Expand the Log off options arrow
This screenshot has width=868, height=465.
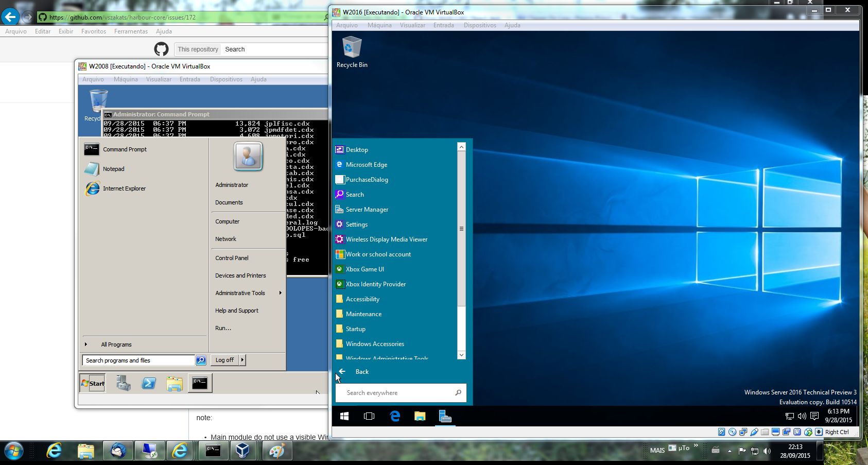point(242,360)
